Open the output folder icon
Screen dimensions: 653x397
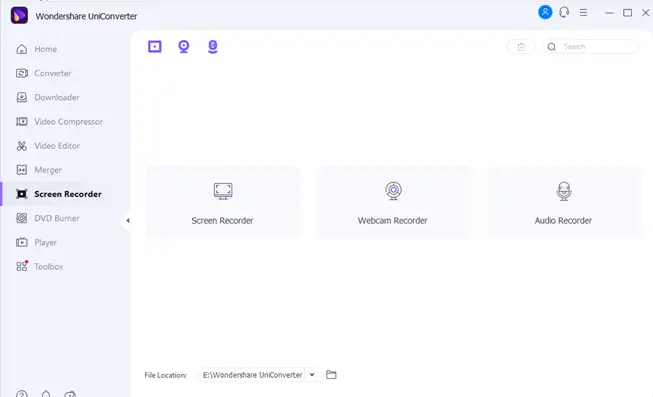coord(331,375)
